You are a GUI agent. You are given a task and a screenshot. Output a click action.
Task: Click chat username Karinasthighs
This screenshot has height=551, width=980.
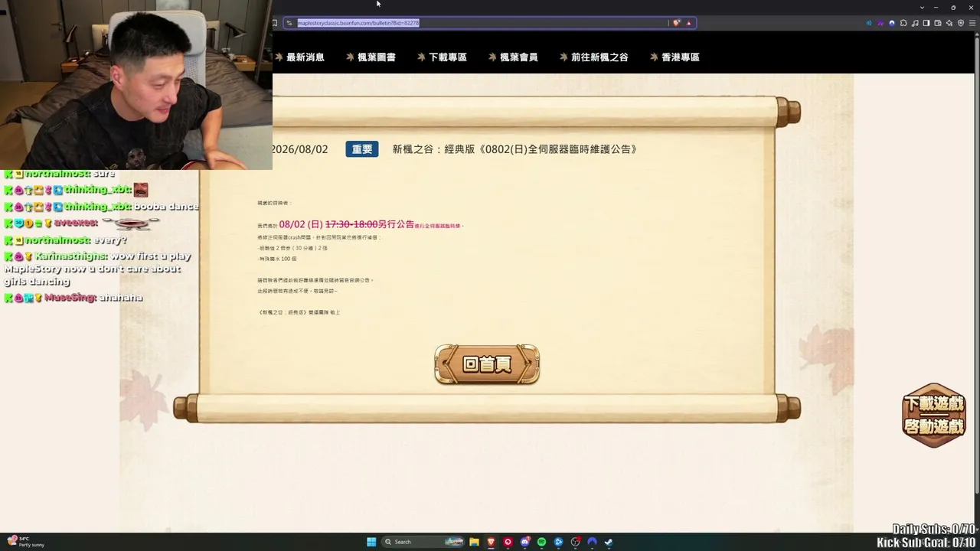click(70, 256)
